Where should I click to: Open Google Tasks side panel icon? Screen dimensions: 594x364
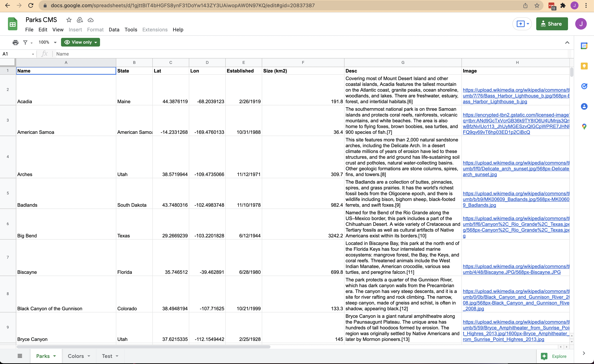(584, 86)
